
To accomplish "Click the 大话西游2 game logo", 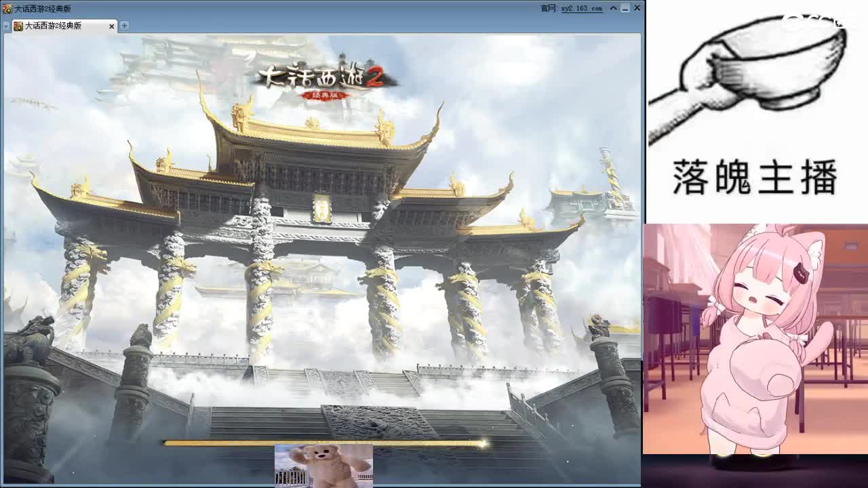I will [326, 82].
